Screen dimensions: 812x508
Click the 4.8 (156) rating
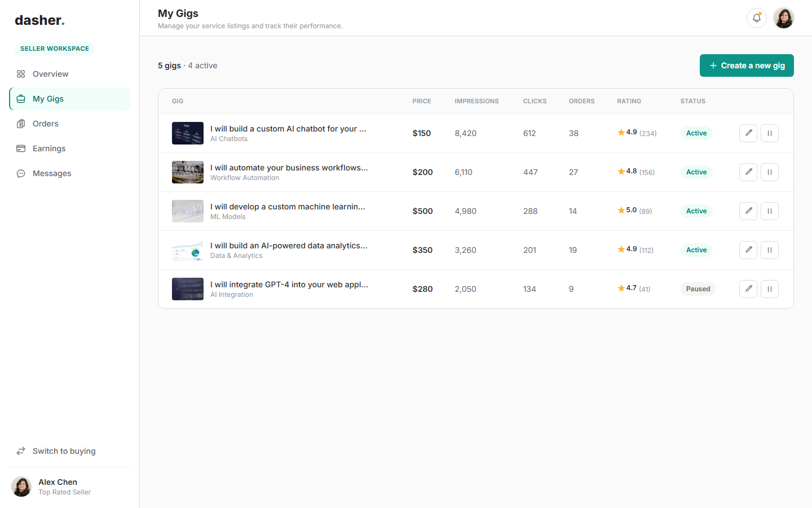636,172
